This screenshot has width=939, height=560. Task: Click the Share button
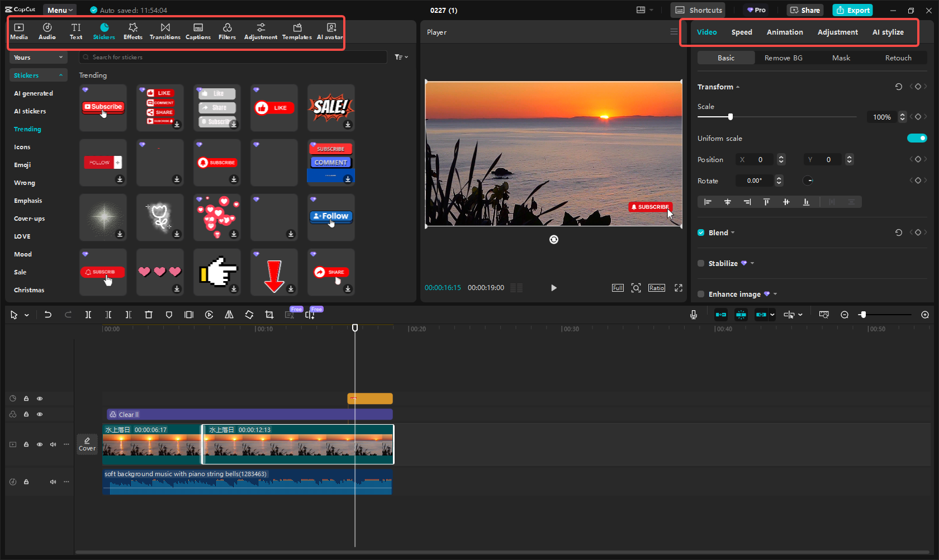pyautogui.click(x=805, y=10)
